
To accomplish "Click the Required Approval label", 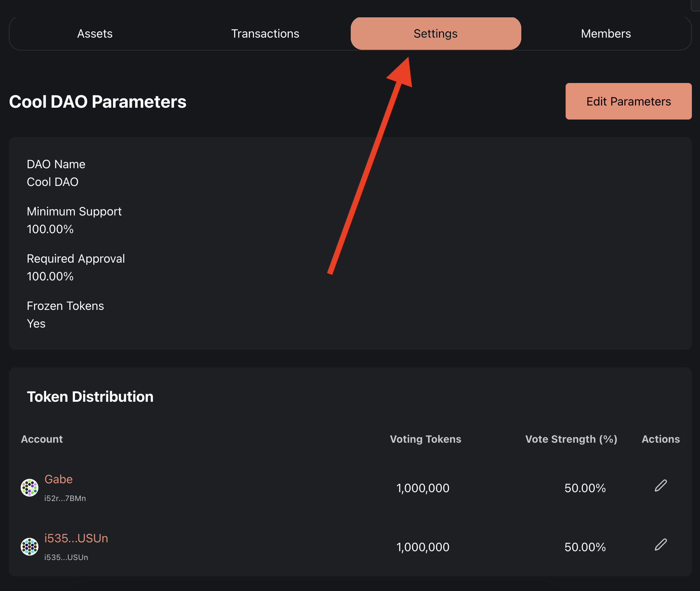I will [76, 259].
